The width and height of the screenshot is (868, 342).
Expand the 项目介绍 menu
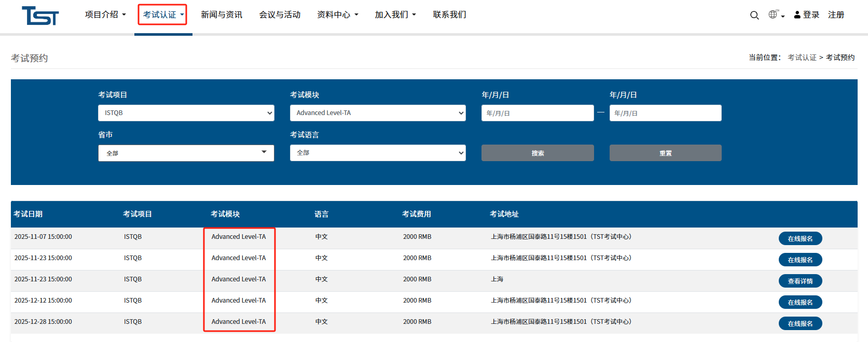(105, 15)
